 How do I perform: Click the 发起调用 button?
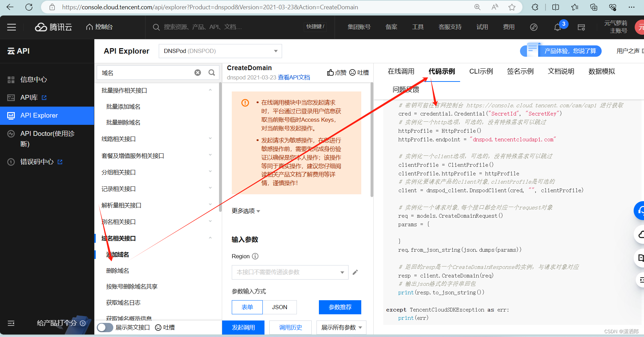click(243, 327)
